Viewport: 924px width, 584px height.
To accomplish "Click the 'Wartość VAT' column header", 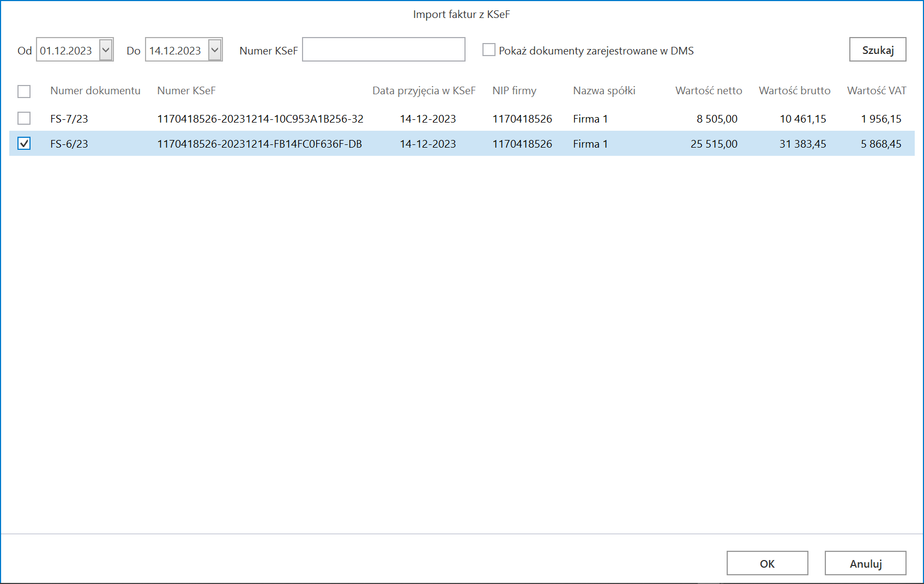I will point(877,90).
